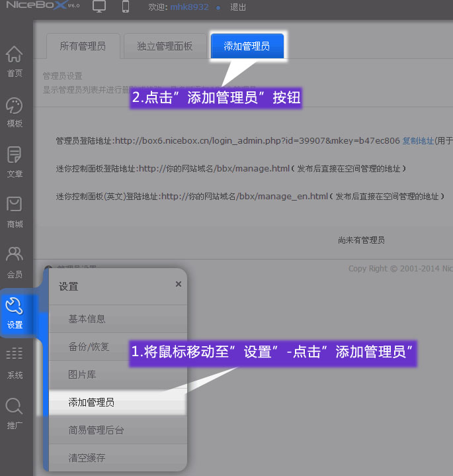Open the 首页 home icon in sidebar
453x476 pixels.
pyautogui.click(x=15, y=55)
